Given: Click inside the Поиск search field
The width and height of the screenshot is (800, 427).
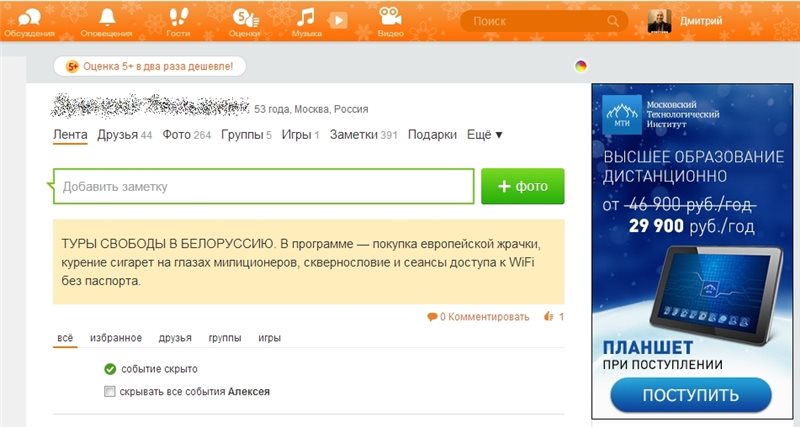Looking at the screenshot, I should click(544, 21).
